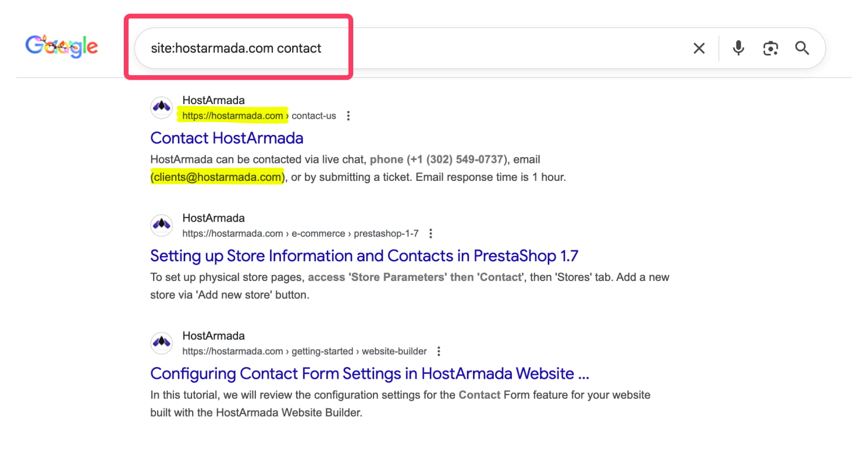
Task: Open the Contact HostArmada result
Action: click(x=227, y=138)
